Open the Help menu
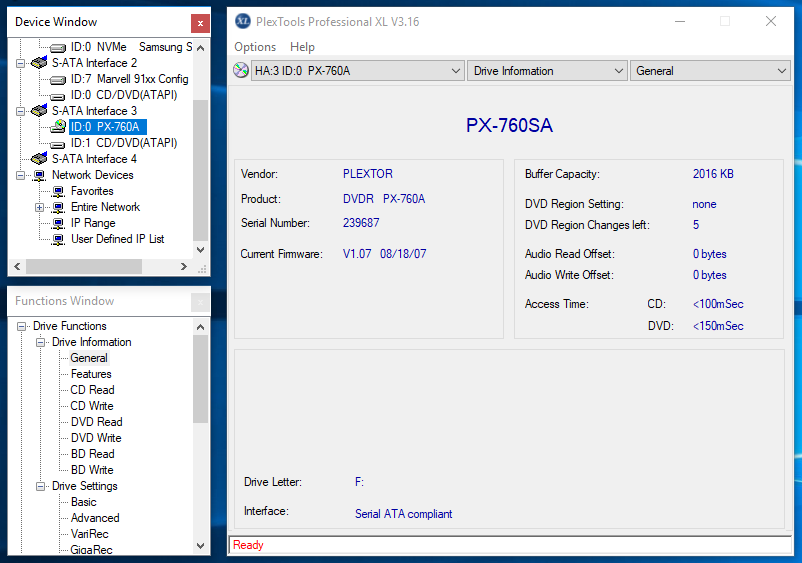This screenshot has width=802, height=563. pyautogui.click(x=302, y=47)
